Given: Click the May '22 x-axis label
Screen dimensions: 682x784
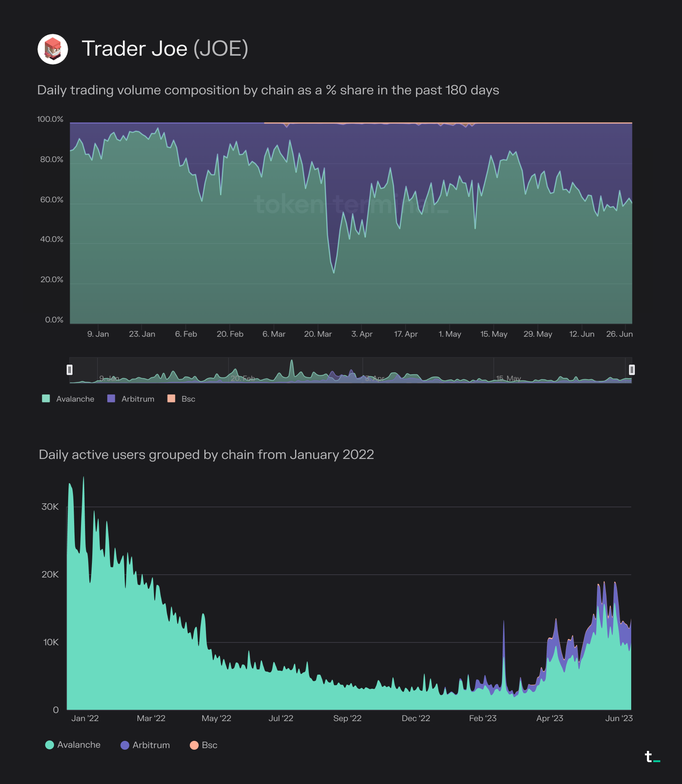Looking at the screenshot, I should tap(216, 718).
